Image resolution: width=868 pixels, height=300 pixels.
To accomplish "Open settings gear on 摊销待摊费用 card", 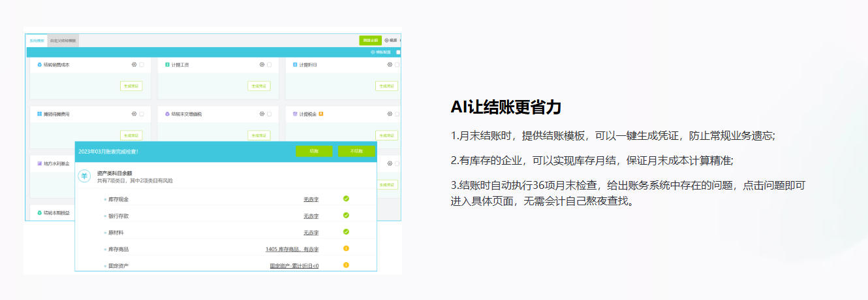I will click(x=134, y=114).
